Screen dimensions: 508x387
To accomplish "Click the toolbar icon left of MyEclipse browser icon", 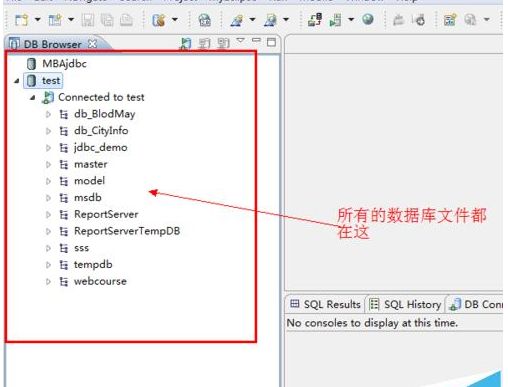I will point(159,20).
